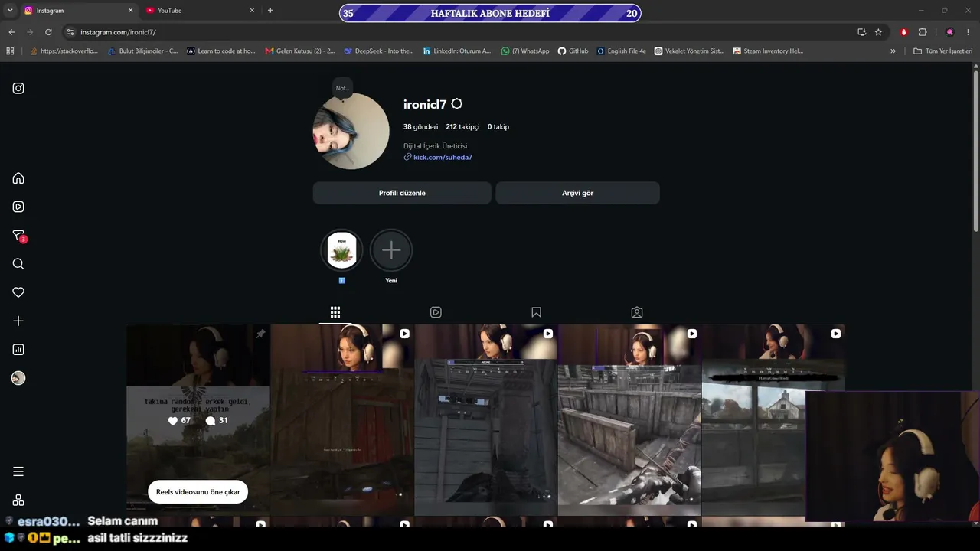Select the Instagram browser tab
The width and height of the screenshot is (980, 551).
pos(78,11)
